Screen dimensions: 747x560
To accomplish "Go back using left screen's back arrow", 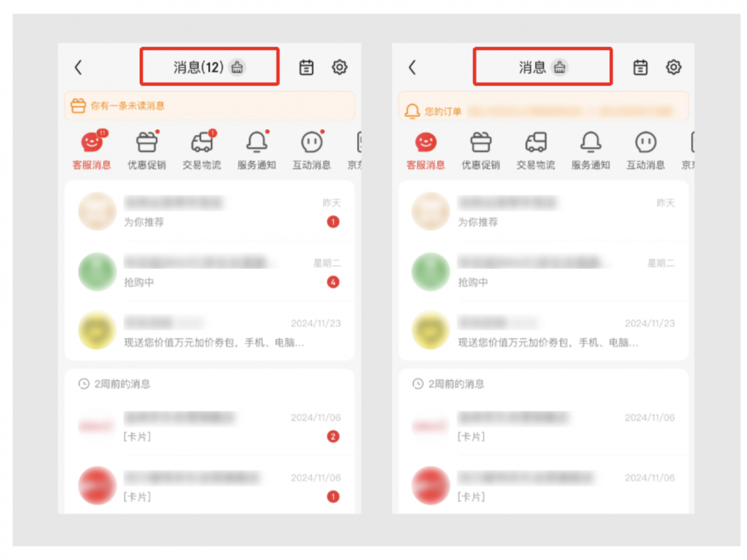I will click(78, 68).
